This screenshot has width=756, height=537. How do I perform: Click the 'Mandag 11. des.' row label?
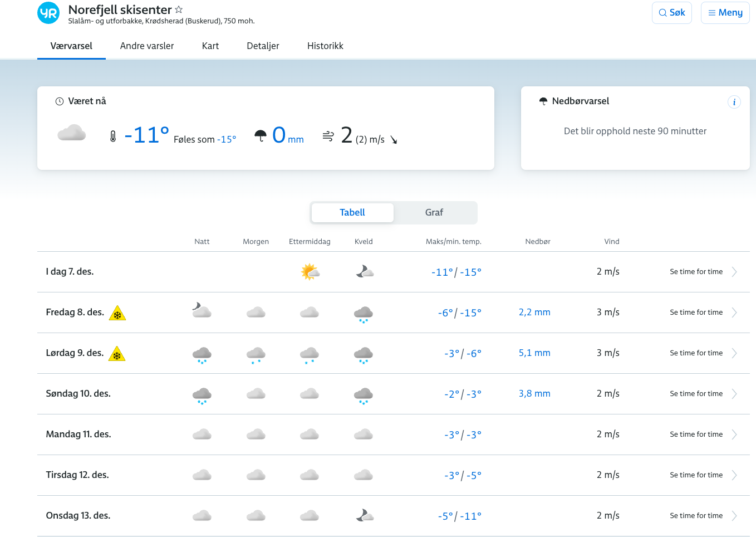(x=78, y=435)
